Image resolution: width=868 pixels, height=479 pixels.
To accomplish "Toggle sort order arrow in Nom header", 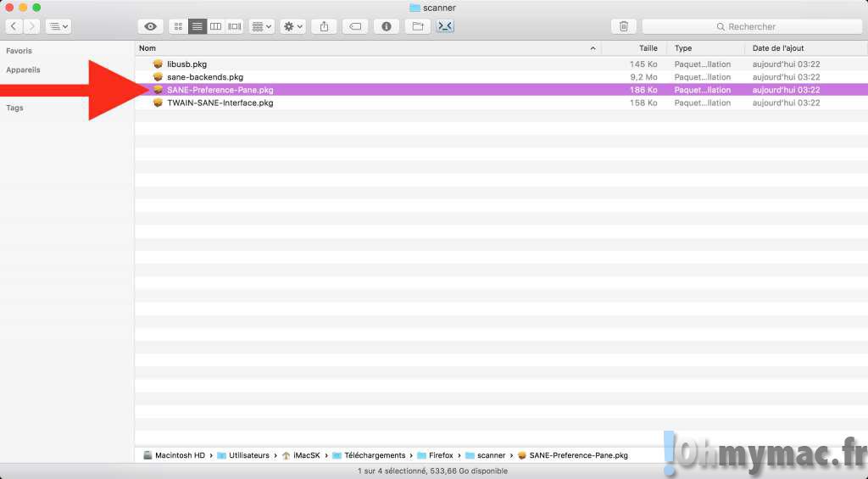I will pyautogui.click(x=593, y=48).
